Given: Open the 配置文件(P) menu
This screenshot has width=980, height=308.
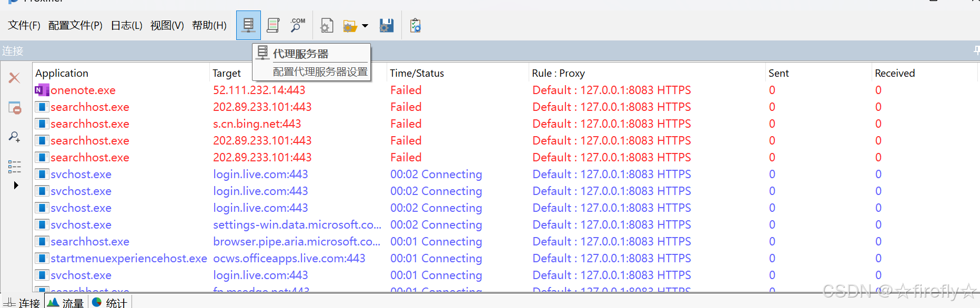Looking at the screenshot, I should (x=75, y=25).
